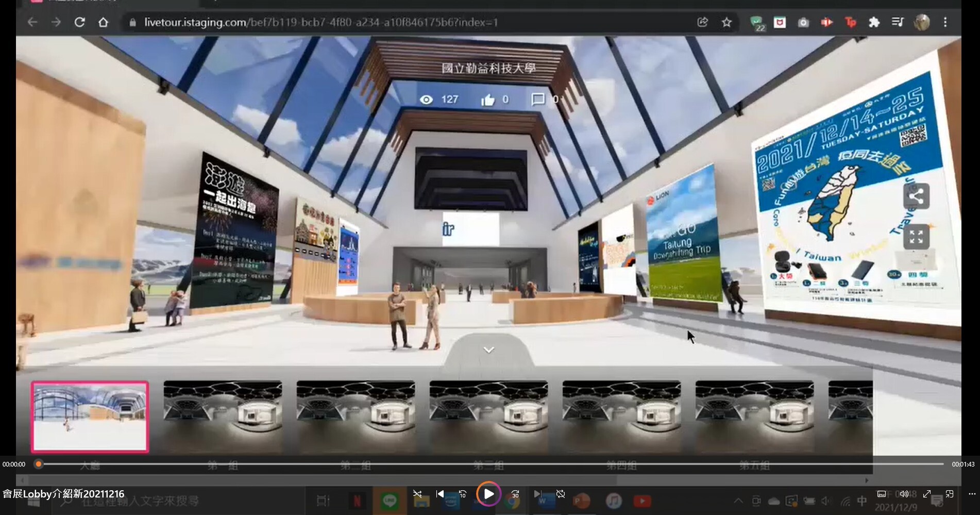Open the 2021/12/14~25 Taiwan travel poster
Image resolution: width=980 pixels, height=515 pixels.
853,191
